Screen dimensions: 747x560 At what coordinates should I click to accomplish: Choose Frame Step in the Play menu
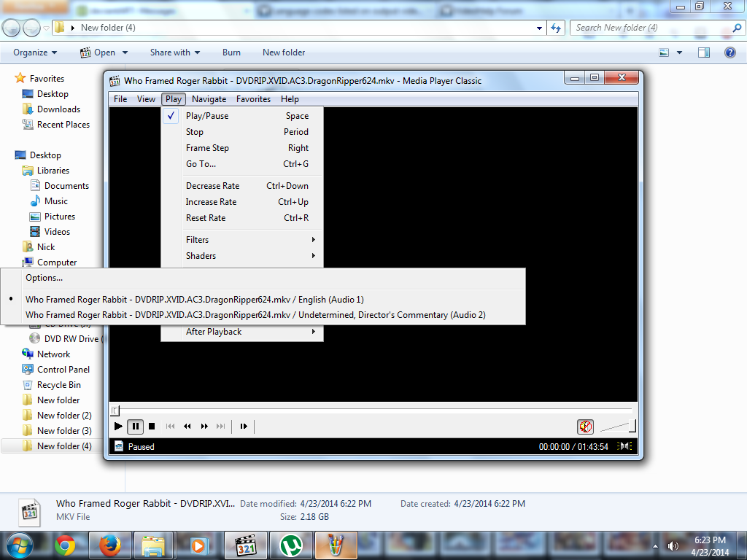pos(243,148)
